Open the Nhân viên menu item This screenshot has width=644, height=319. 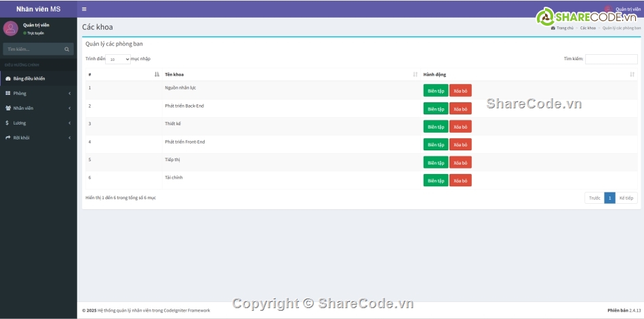(39, 108)
